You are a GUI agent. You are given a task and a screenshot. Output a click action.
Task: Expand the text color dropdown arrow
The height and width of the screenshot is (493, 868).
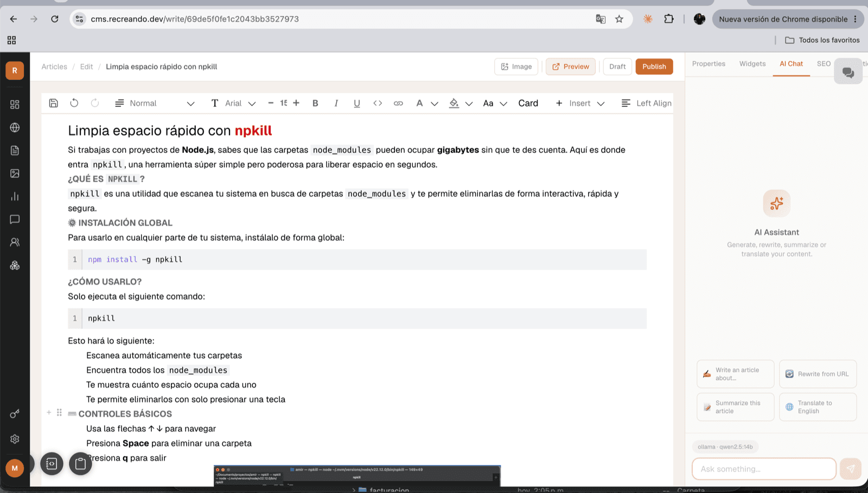point(435,104)
